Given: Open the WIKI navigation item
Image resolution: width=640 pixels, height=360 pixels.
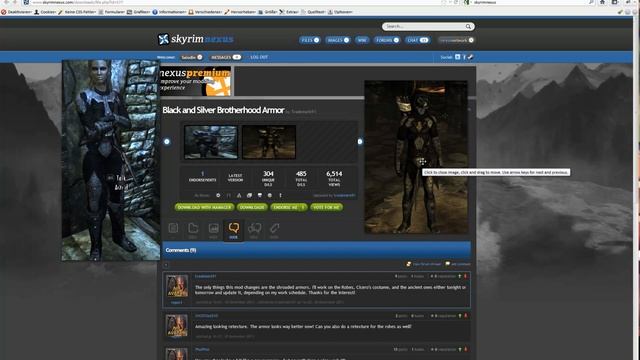Looking at the screenshot, I should pos(362,40).
